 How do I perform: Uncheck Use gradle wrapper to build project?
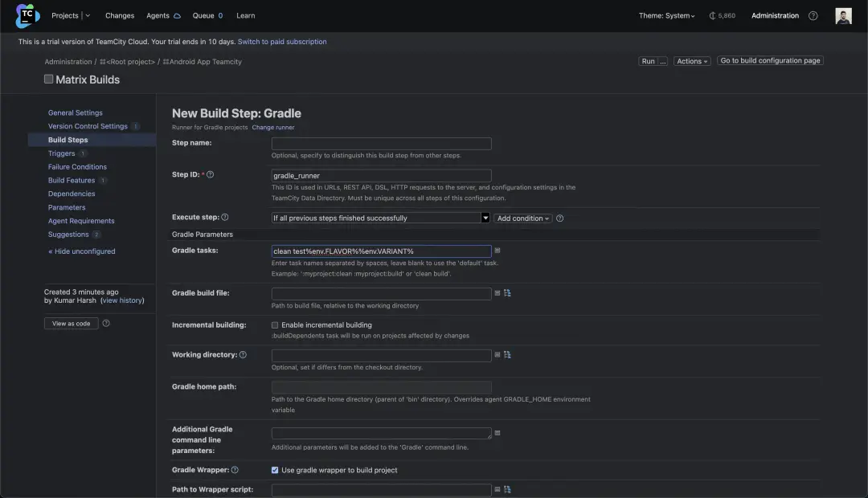click(x=275, y=470)
